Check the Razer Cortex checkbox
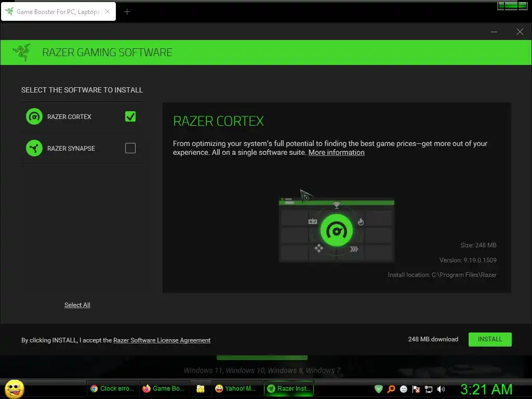The width and height of the screenshot is (532, 399). tap(130, 116)
